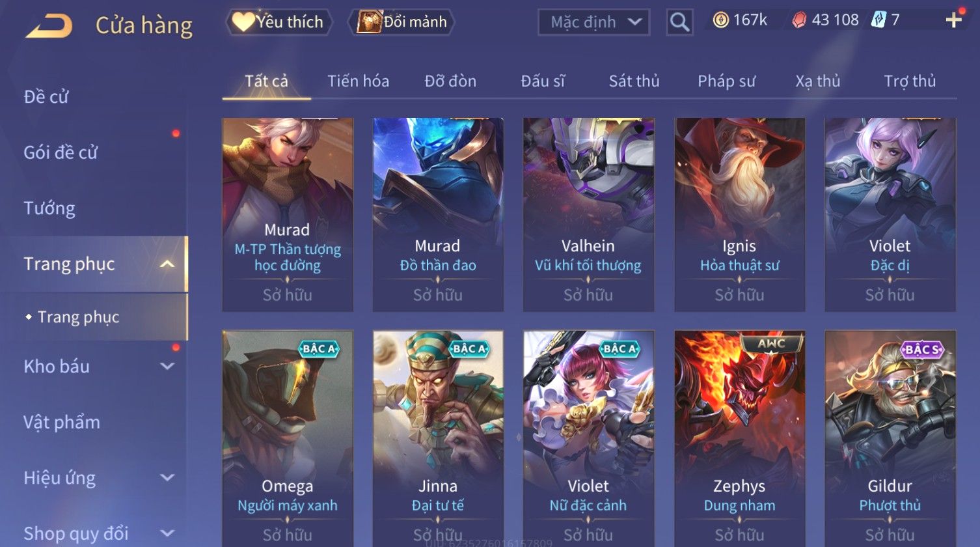This screenshot has height=547, width=980.
Task: Expand the Kho báu sidebar section
Action: (x=167, y=367)
